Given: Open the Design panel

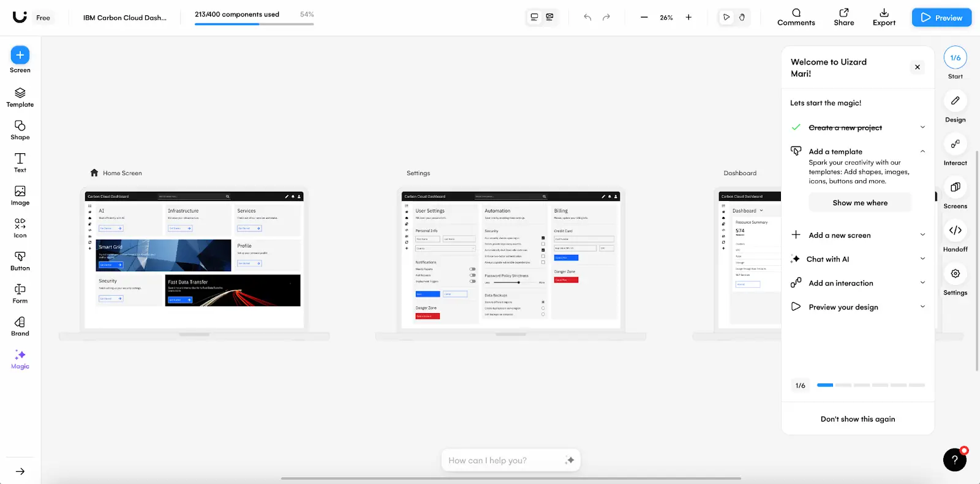Looking at the screenshot, I should [x=956, y=106].
